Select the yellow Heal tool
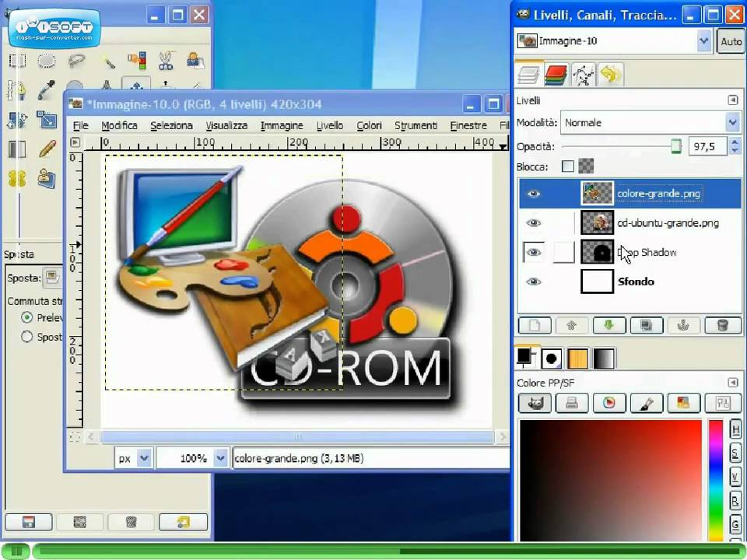Viewport: 747px width, 560px height. tap(17, 179)
